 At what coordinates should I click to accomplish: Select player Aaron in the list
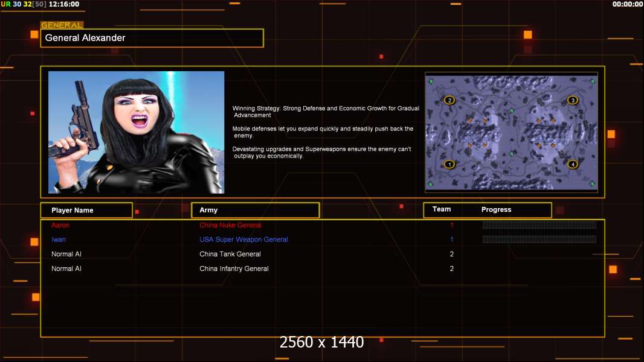(60, 225)
